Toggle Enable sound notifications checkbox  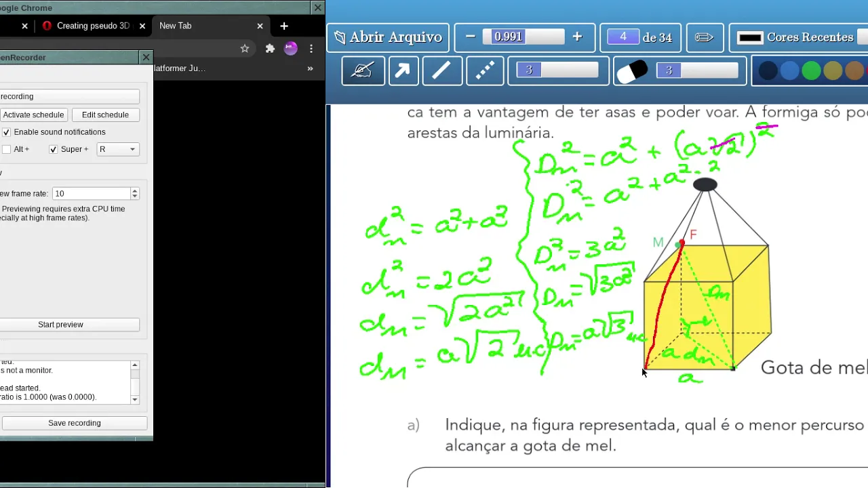point(6,132)
